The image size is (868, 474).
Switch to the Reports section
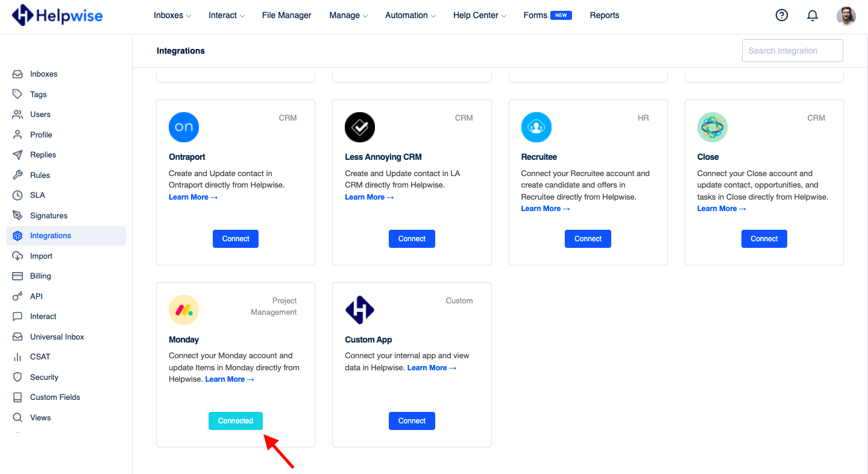pyautogui.click(x=604, y=15)
